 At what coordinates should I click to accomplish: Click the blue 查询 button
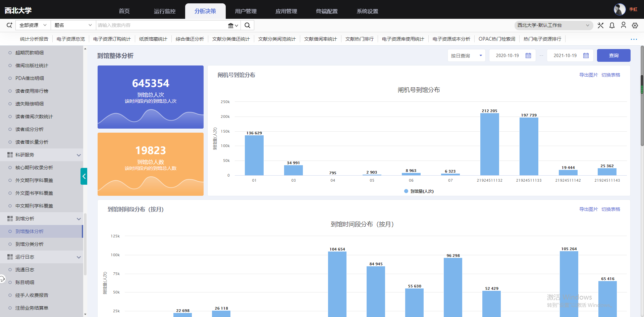click(613, 55)
